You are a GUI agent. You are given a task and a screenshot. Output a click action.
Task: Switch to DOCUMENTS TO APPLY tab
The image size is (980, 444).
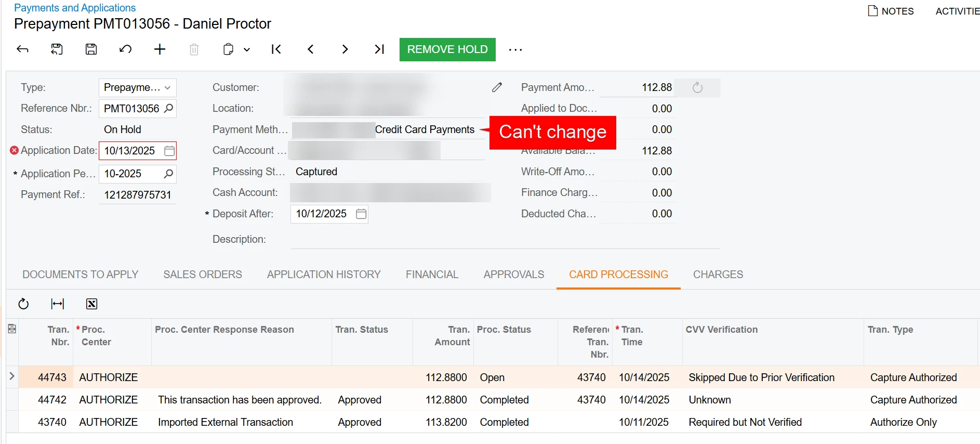(x=81, y=275)
